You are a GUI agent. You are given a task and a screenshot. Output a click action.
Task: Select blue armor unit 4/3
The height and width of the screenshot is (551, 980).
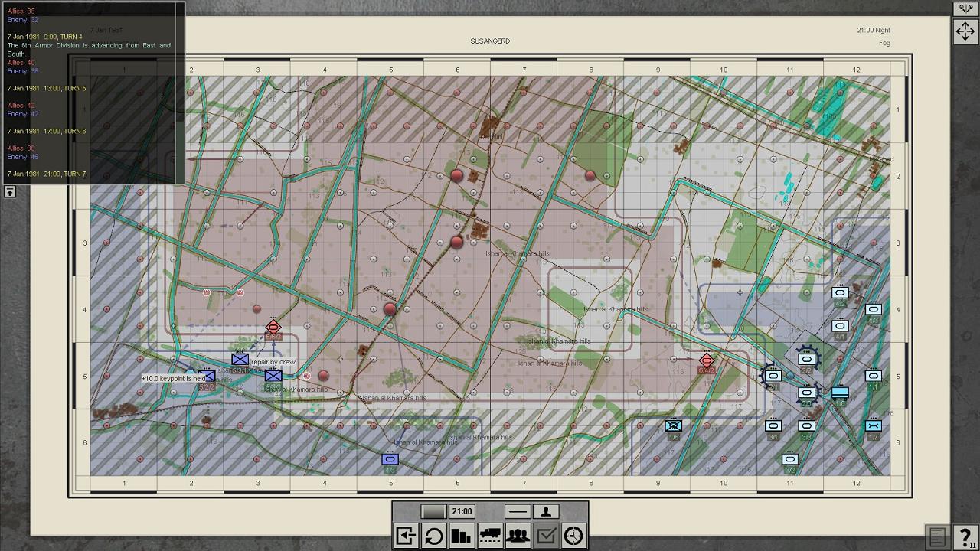pyautogui.click(x=390, y=459)
